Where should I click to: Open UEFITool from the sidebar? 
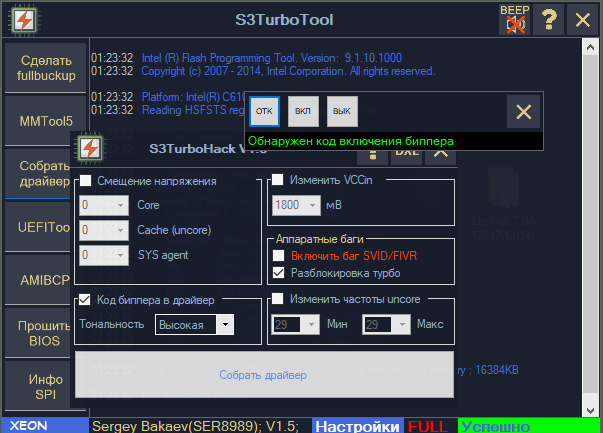click(38, 227)
